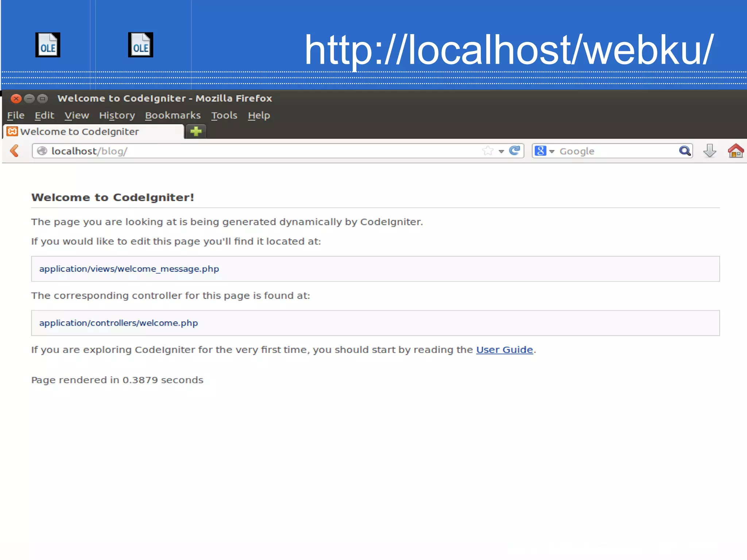Click the Google search engine icon
The height and width of the screenshot is (560, 747).
tap(541, 151)
